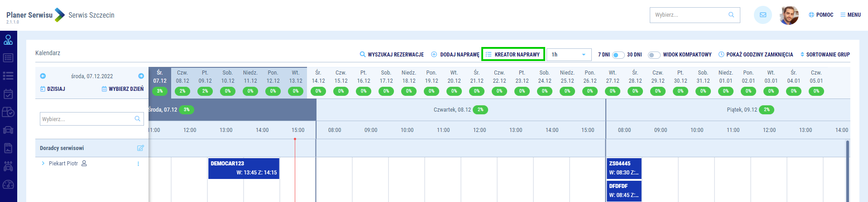Viewport: 868px width, 202px height.
Task: Open three-dot options for Piekart Piotr
Action: click(138, 164)
